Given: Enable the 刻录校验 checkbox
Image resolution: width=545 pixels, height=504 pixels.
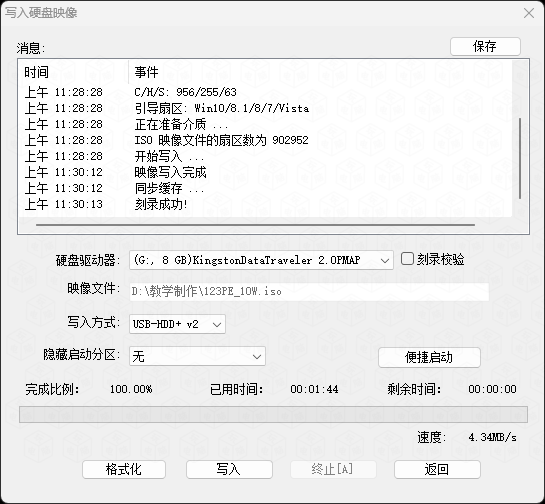Looking at the screenshot, I should pos(407,259).
